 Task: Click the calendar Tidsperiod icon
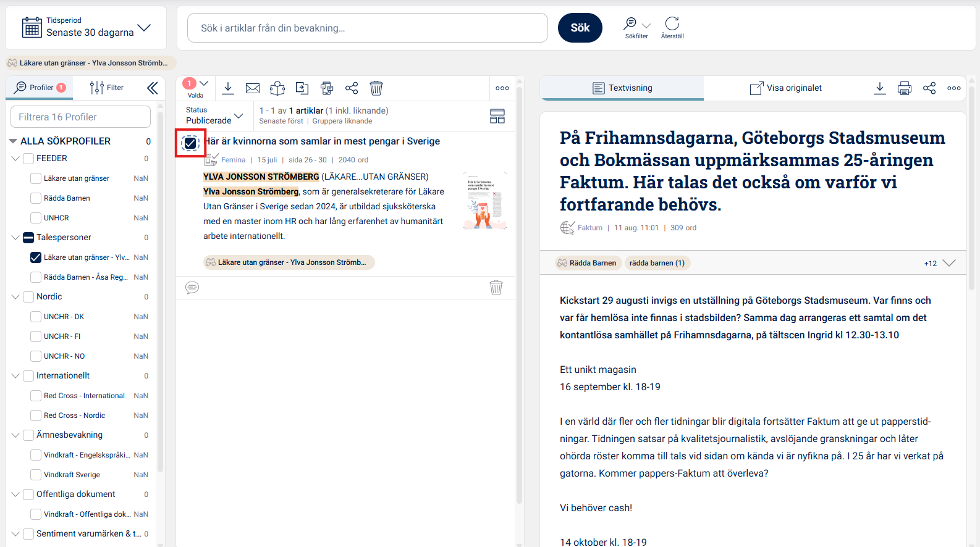(x=32, y=28)
